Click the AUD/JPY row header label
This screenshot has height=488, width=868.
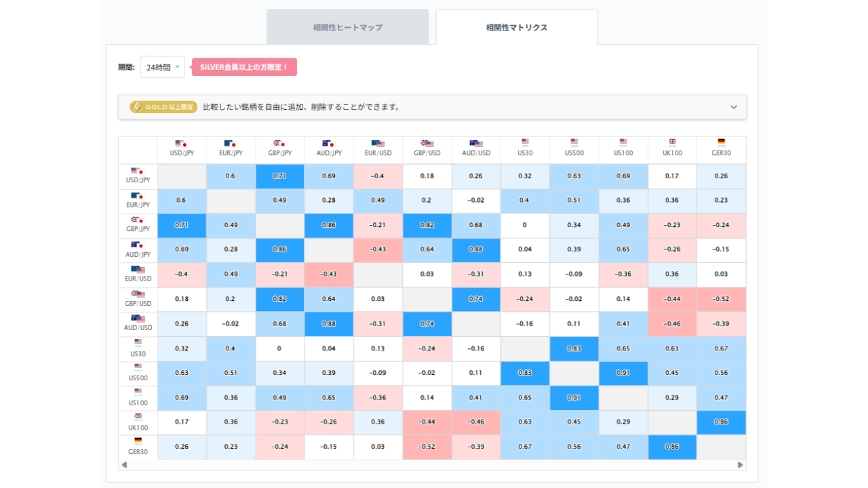pyautogui.click(x=138, y=254)
